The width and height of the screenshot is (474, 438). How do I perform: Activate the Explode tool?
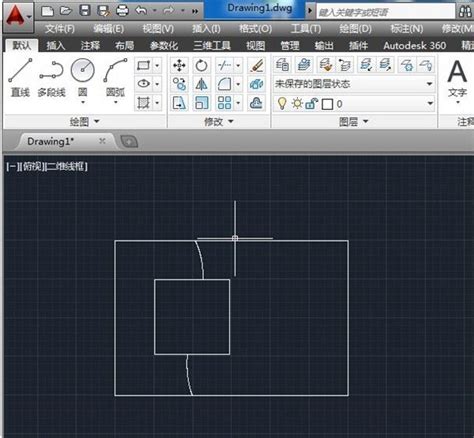[256, 84]
